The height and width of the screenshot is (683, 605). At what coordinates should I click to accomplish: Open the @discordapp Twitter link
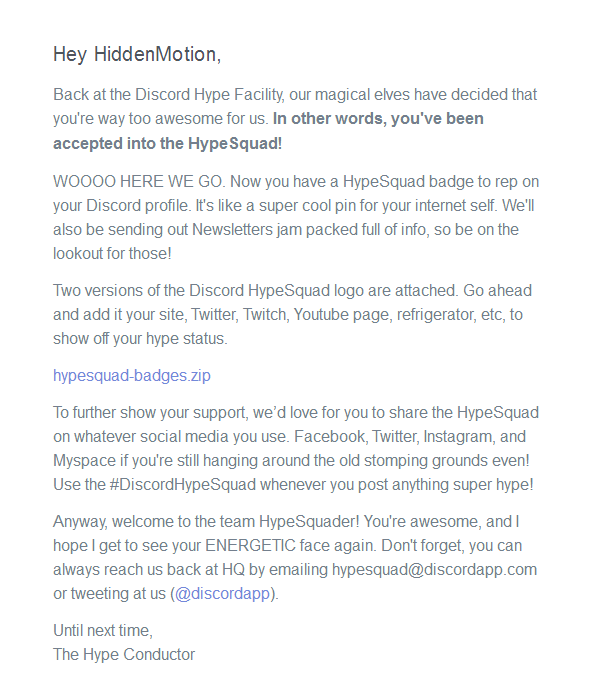(x=225, y=593)
